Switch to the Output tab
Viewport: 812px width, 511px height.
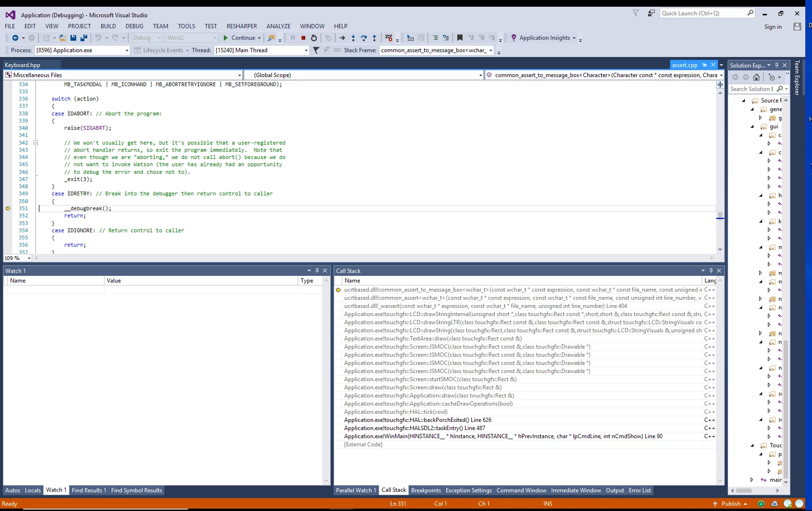coord(615,490)
